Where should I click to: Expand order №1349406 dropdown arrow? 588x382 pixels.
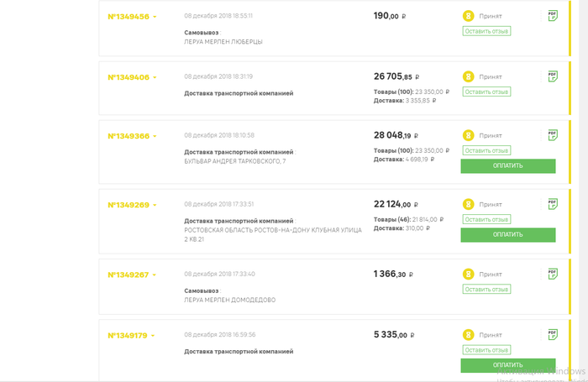coord(155,78)
